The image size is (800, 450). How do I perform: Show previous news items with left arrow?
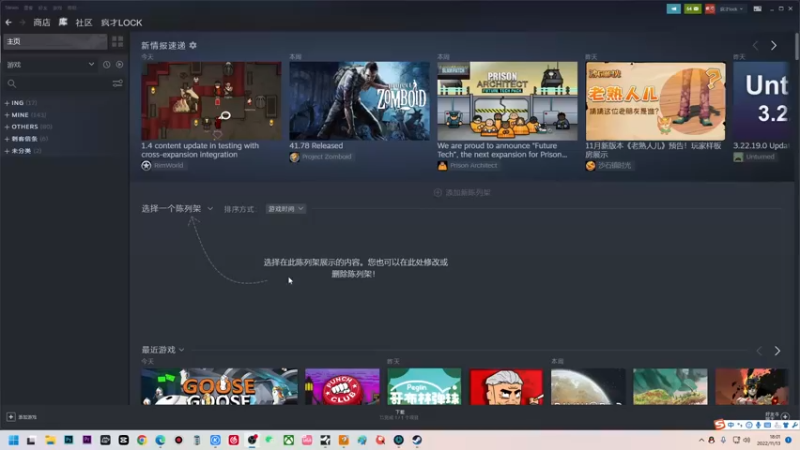coord(756,45)
